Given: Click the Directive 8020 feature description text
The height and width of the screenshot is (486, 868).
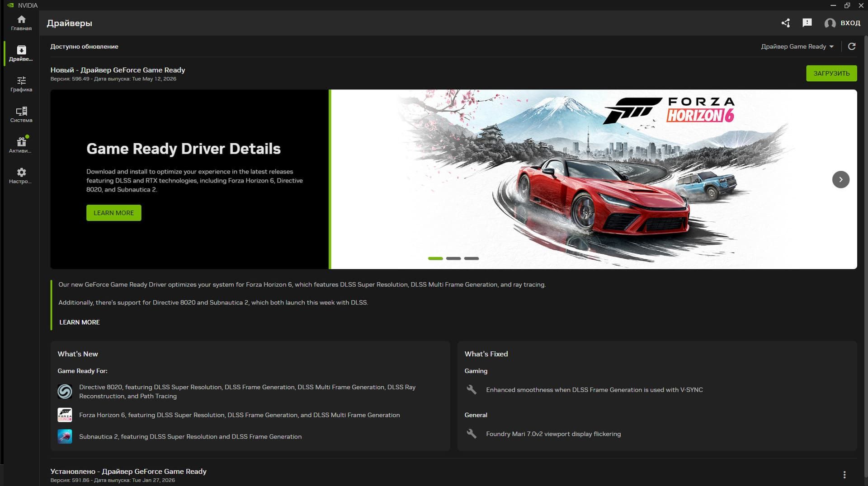Looking at the screenshot, I should 247,392.
